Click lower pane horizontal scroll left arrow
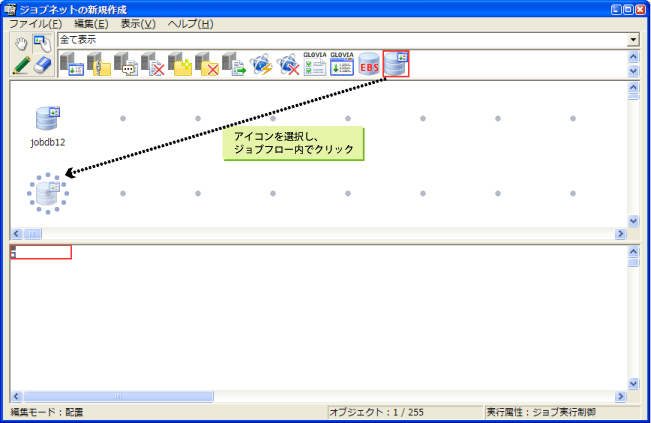The width and height of the screenshot is (651, 423). 16,396
